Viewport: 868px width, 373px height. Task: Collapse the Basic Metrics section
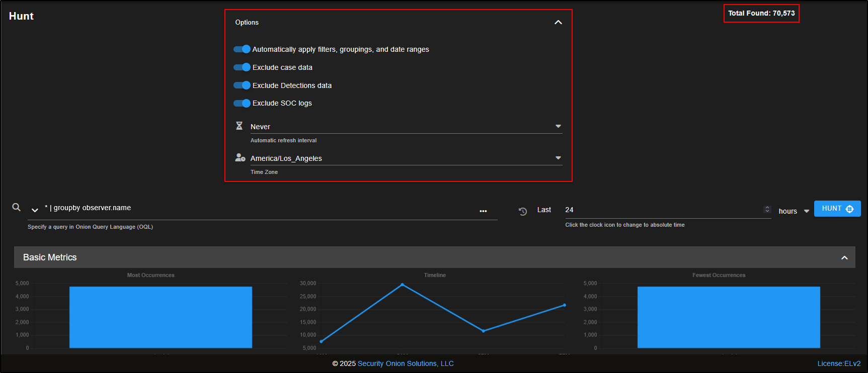[844, 258]
